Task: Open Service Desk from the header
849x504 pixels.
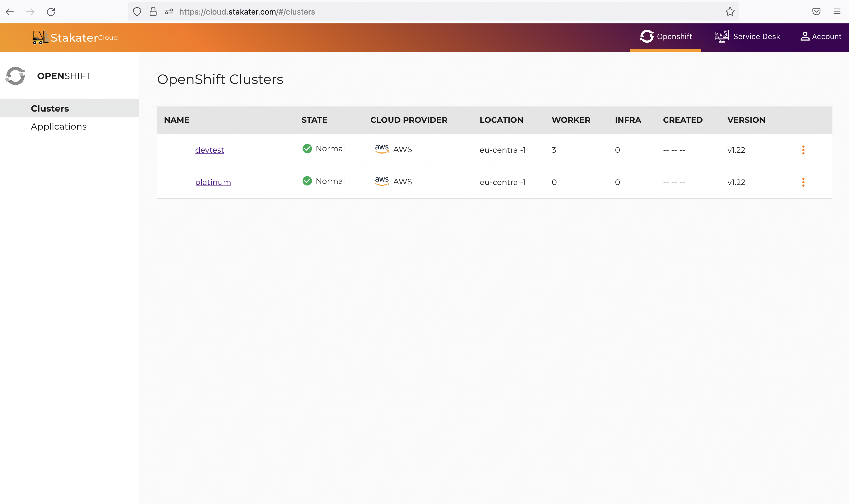Action: click(747, 37)
